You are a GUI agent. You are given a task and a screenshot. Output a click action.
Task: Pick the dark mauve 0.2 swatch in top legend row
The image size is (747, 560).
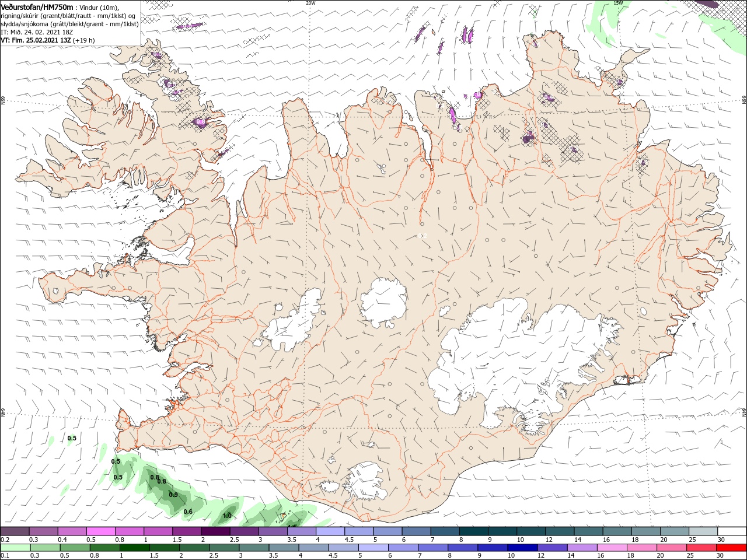pyautogui.click(x=15, y=531)
